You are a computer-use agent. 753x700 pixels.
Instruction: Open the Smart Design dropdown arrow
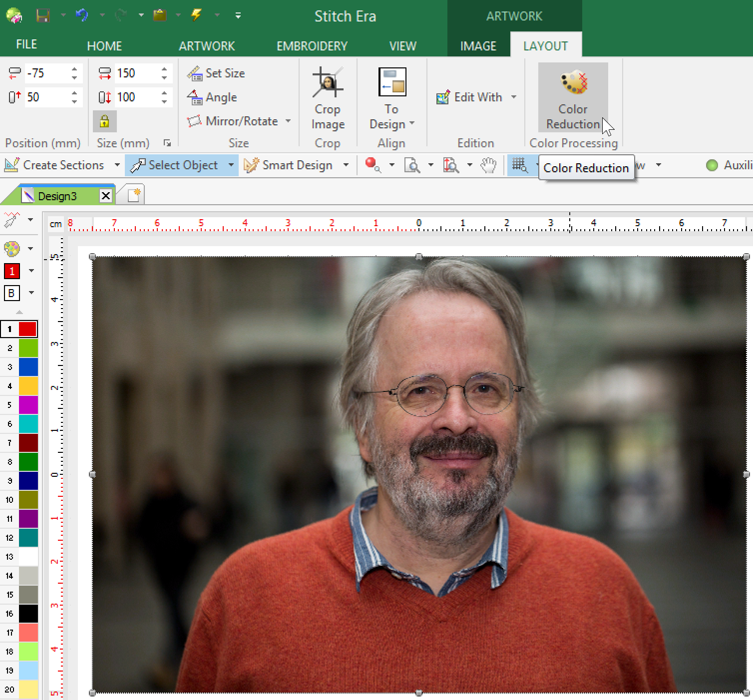[x=346, y=165]
